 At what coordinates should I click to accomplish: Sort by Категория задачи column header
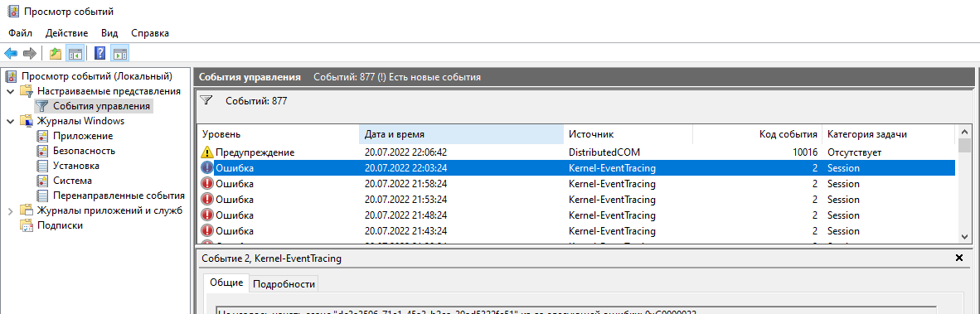[888, 134]
